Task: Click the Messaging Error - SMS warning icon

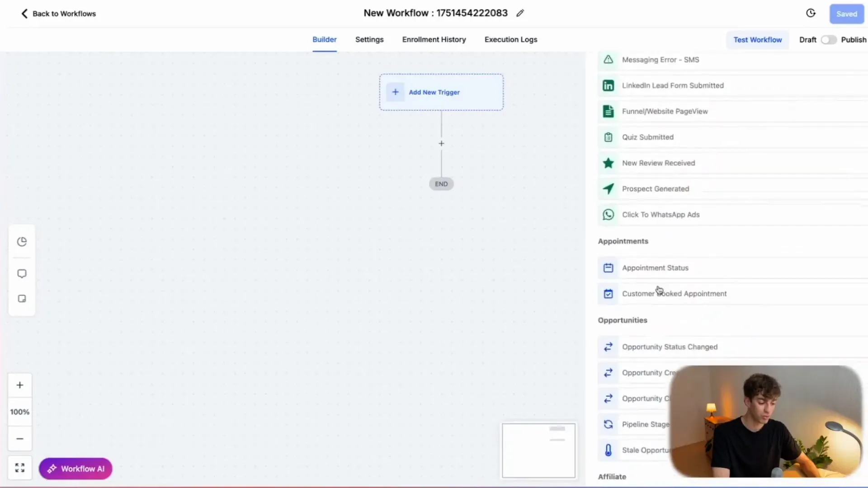Action: pos(609,60)
